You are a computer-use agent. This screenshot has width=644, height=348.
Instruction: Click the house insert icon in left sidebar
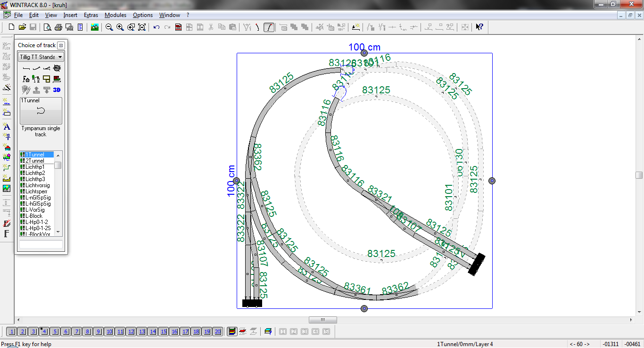click(7, 147)
